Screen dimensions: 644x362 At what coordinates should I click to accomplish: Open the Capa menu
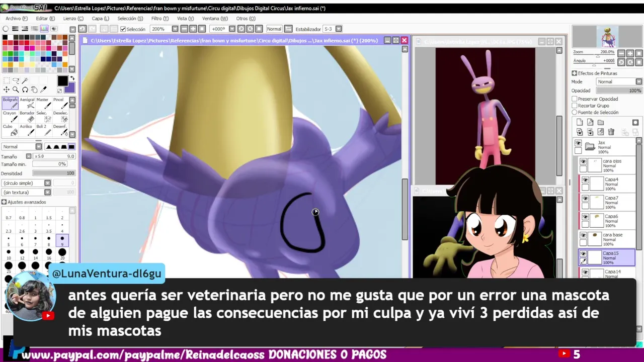101,19
